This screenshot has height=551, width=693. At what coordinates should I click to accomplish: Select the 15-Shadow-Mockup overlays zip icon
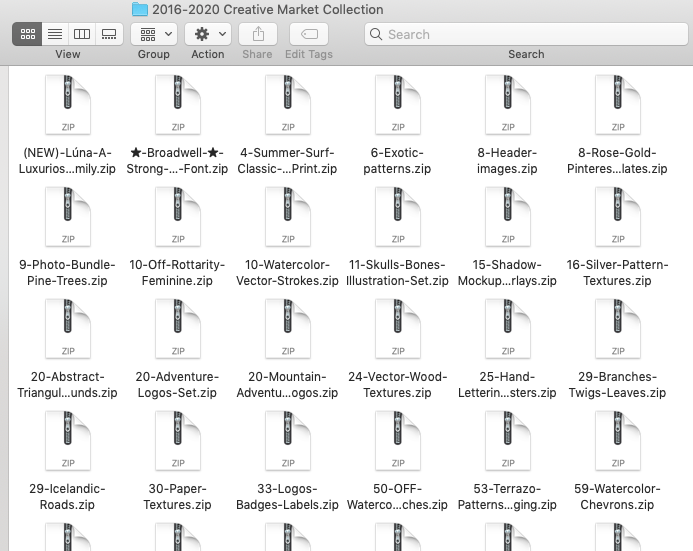508,217
